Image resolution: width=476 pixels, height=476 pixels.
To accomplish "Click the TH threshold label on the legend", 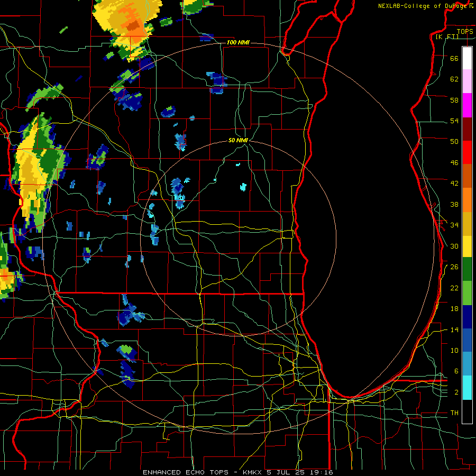I will tap(454, 413).
